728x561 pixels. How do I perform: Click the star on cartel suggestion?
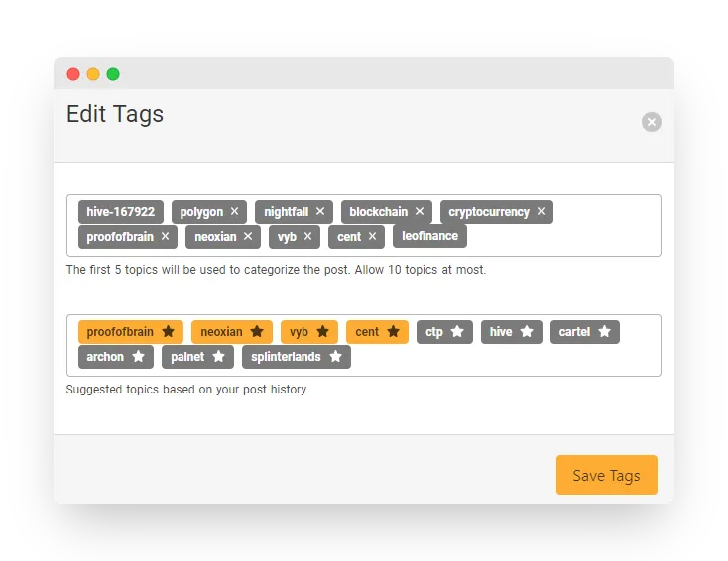coord(604,332)
